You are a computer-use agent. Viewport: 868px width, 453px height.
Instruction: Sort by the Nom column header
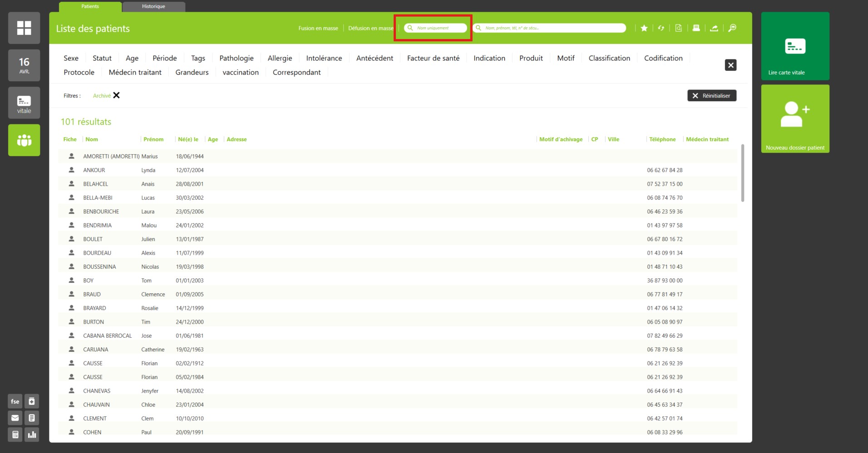(x=92, y=139)
